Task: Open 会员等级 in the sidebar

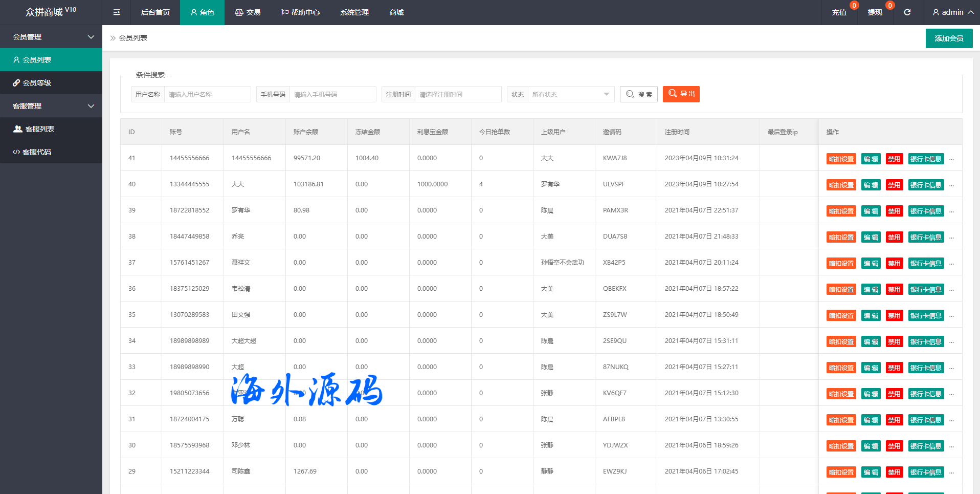Action: (x=51, y=83)
